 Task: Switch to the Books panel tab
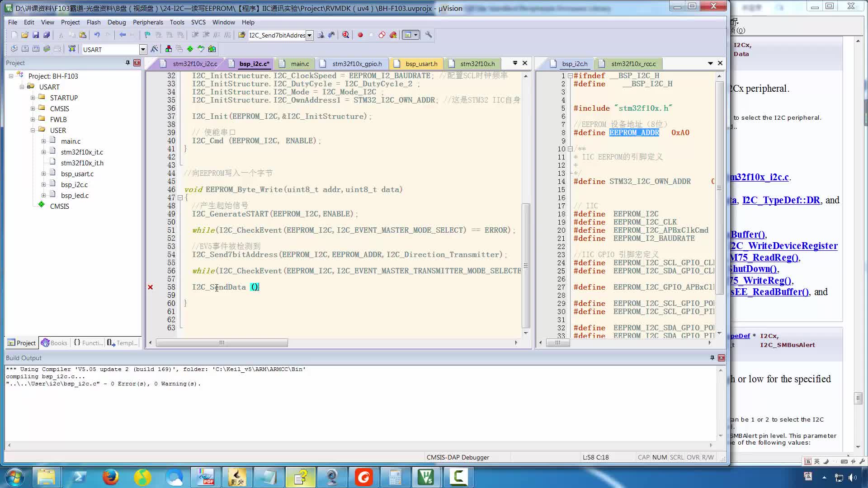(x=54, y=343)
